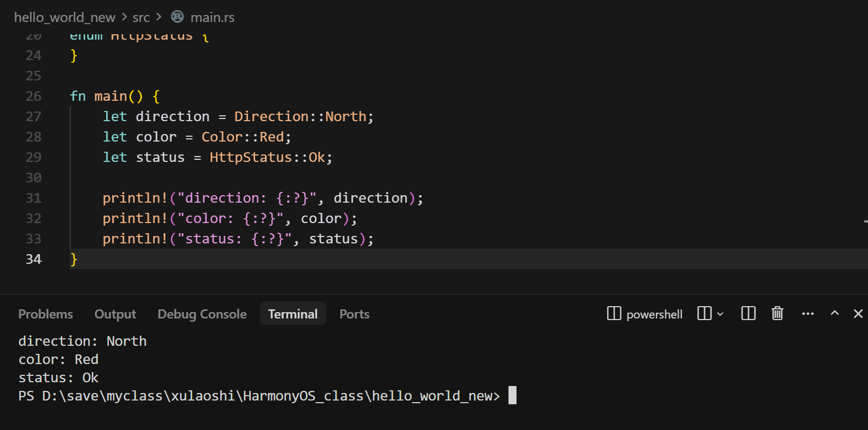This screenshot has width=868, height=430.
Task: Click the 'status' variable name on line 29
Action: (x=160, y=158)
